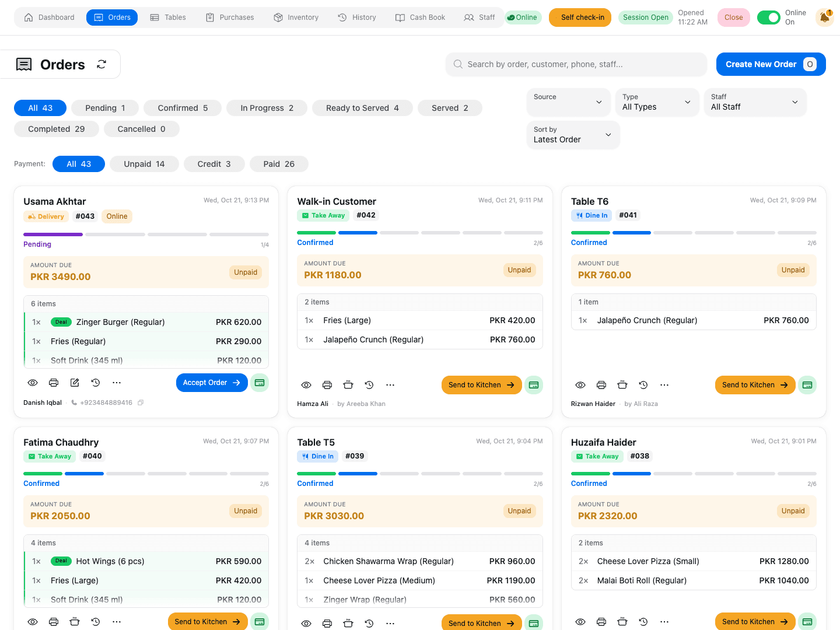Change Sort by Latest Order dropdown
Viewport: 840px width, 630px height.
573,135
